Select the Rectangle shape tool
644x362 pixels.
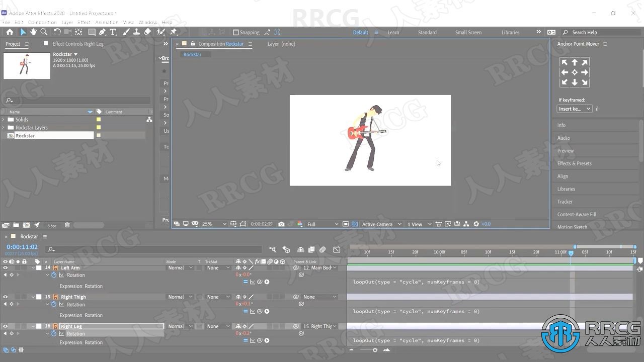click(92, 32)
